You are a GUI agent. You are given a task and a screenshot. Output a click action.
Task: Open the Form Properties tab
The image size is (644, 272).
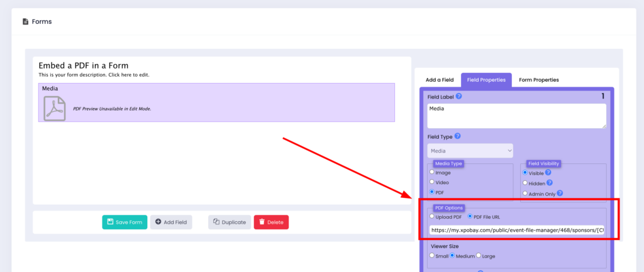click(538, 80)
